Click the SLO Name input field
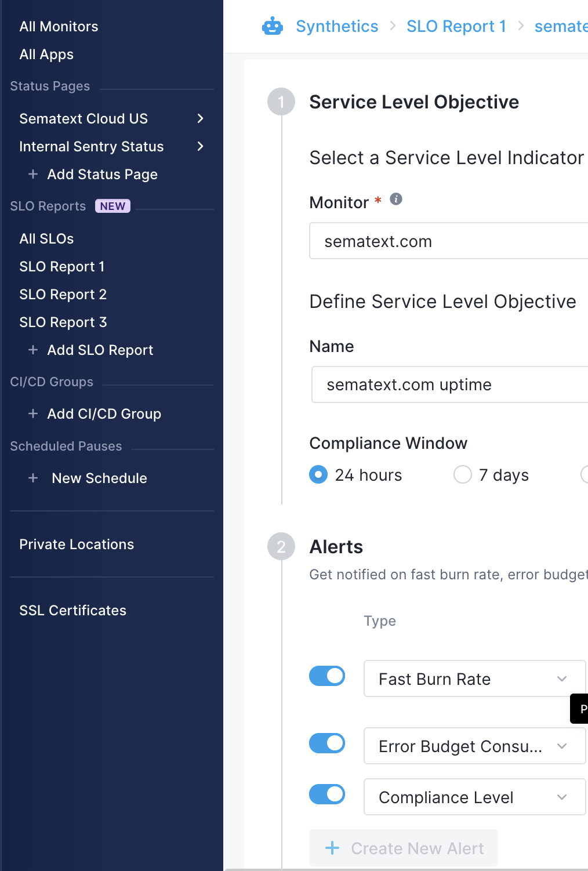 pyautogui.click(x=450, y=384)
